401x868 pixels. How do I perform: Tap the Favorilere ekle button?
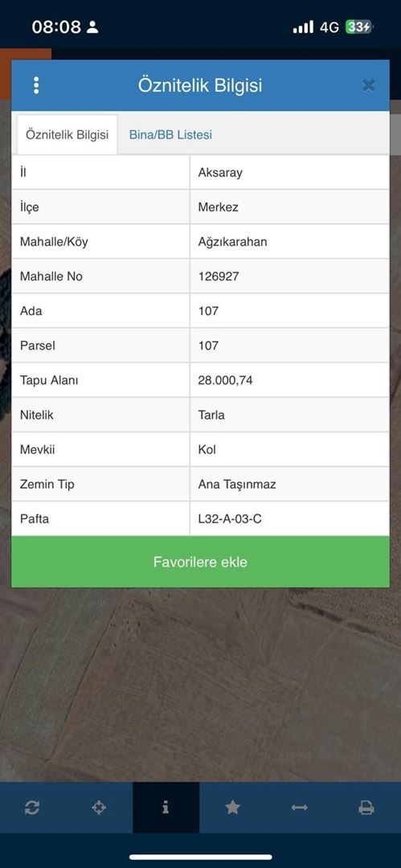click(x=201, y=562)
